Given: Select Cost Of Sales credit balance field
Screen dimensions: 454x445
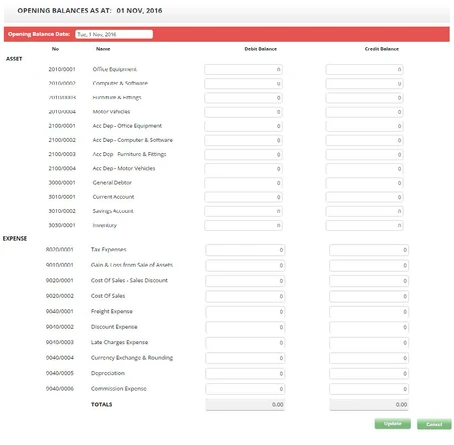Looking at the screenshot, I should tap(369, 296).
